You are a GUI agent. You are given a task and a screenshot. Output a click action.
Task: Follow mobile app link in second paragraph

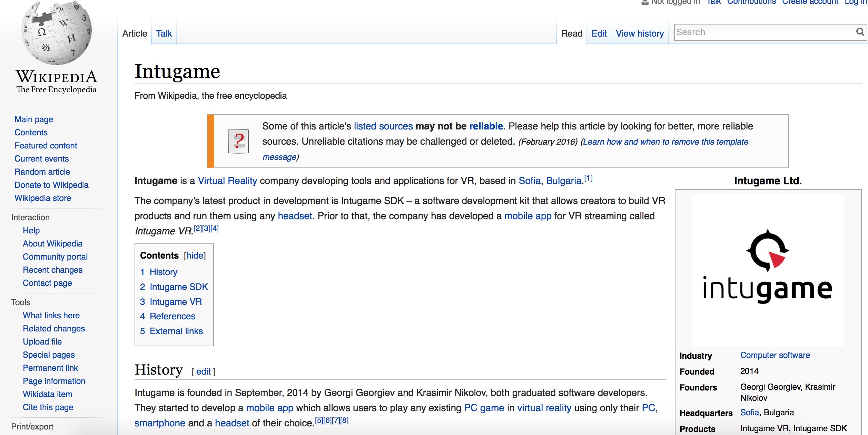528,216
